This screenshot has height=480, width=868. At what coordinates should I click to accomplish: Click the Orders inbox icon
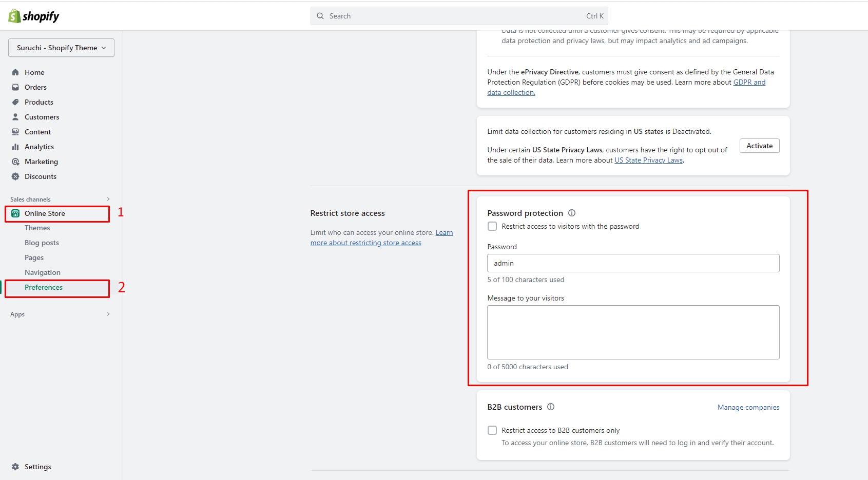15,87
